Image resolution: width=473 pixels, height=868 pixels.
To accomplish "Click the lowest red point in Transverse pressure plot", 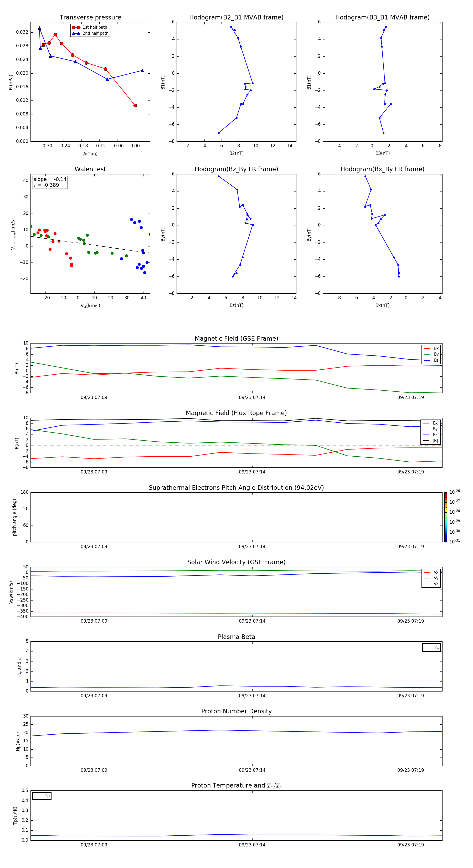I will 135,105.
